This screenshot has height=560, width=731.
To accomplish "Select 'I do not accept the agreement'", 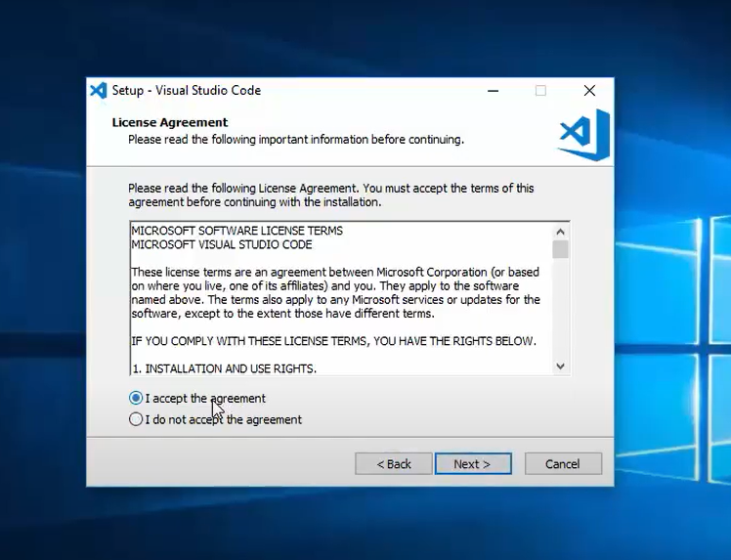I will pyautogui.click(x=136, y=419).
